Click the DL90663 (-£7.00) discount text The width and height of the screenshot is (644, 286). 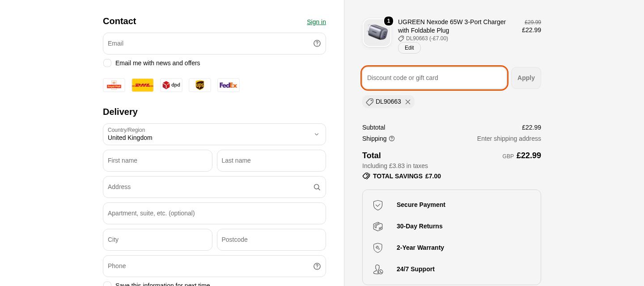[427, 38]
